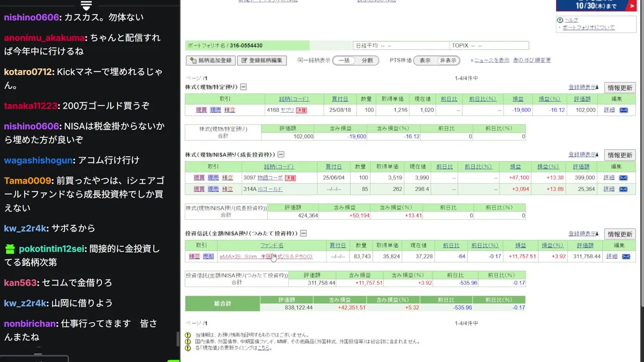This screenshot has height=362, width=644.
Task: Open 詳細 for the 4168 ヤプリ row
Action: coord(609,110)
